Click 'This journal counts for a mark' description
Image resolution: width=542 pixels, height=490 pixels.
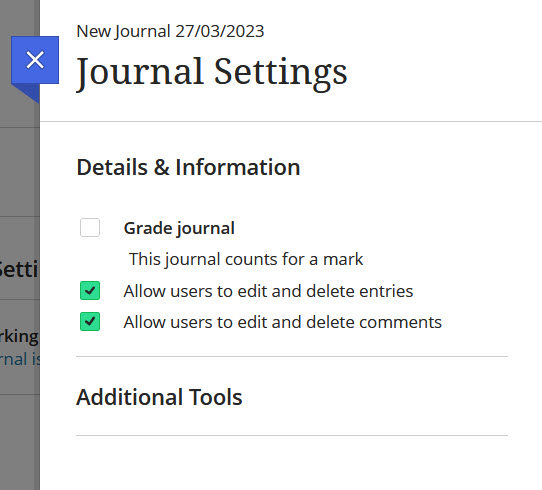[x=246, y=259]
